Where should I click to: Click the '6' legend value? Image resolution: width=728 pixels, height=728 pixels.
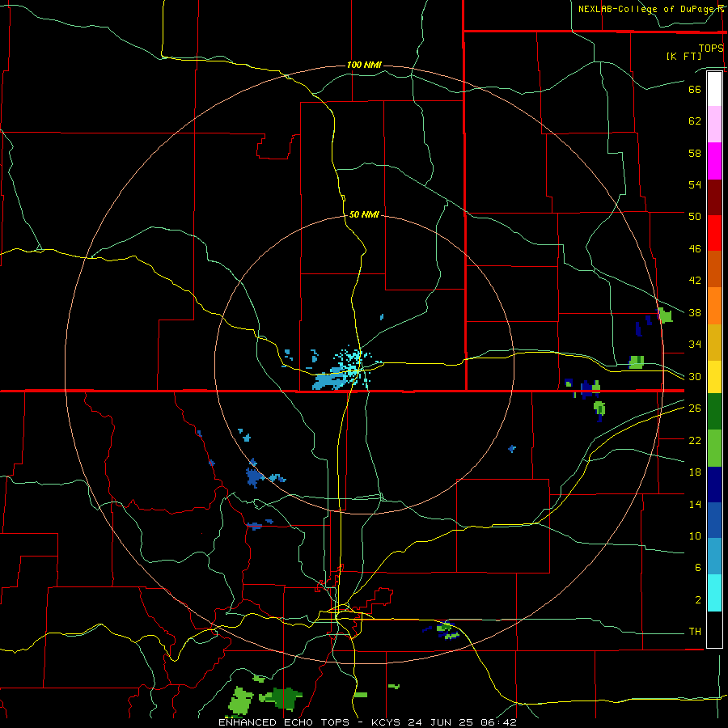[698, 567]
